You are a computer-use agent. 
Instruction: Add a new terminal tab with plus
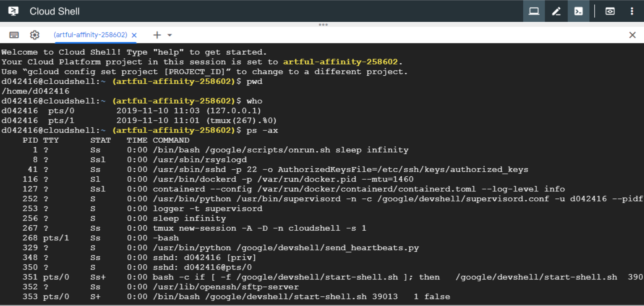point(157,35)
